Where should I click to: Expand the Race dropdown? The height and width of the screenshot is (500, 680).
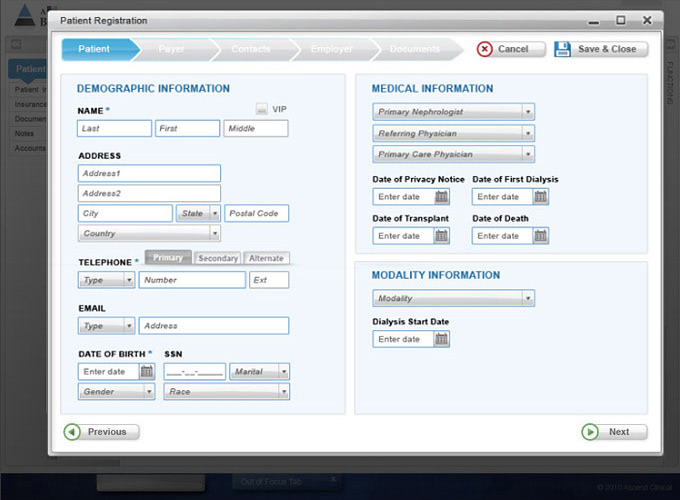click(x=226, y=392)
